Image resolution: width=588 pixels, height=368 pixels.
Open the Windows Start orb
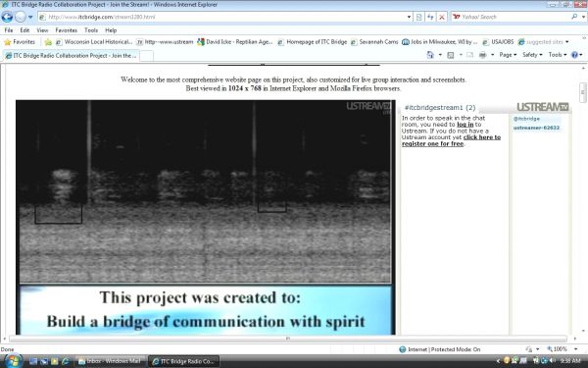click(13, 361)
